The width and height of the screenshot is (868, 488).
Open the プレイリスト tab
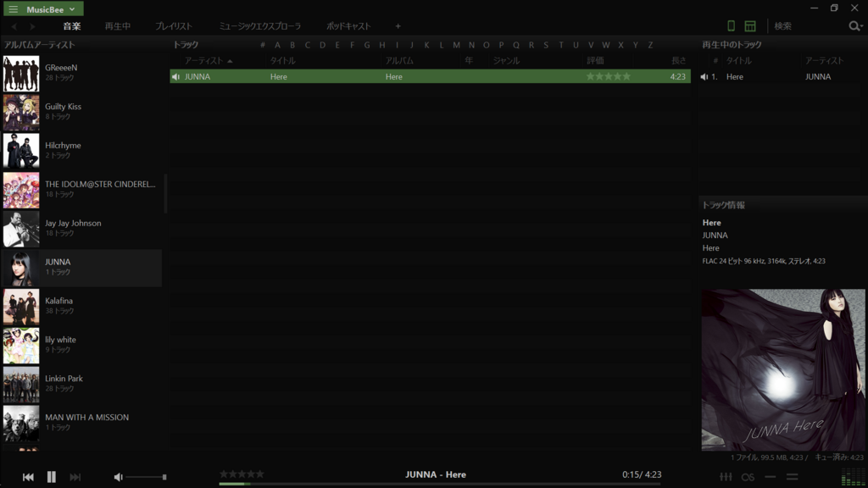pos(174,26)
